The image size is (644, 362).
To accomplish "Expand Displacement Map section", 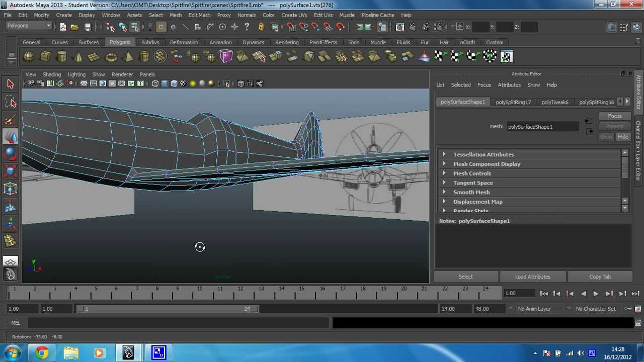I will pyautogui.click(x=530, y=202).
